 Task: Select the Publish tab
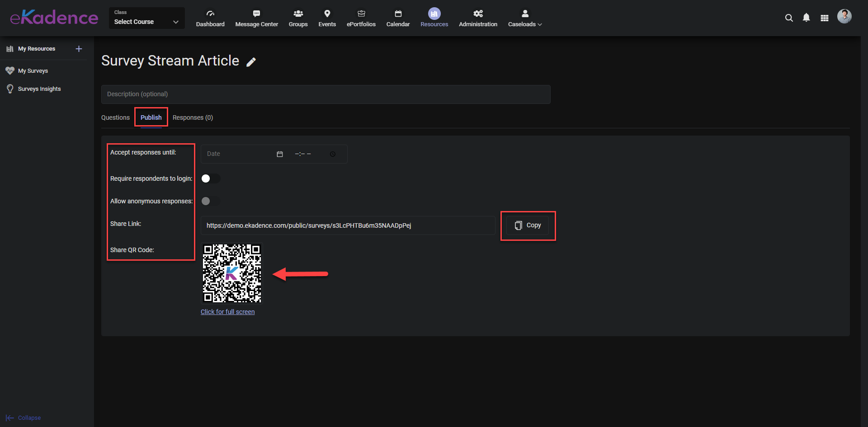(x=151, y=117)
